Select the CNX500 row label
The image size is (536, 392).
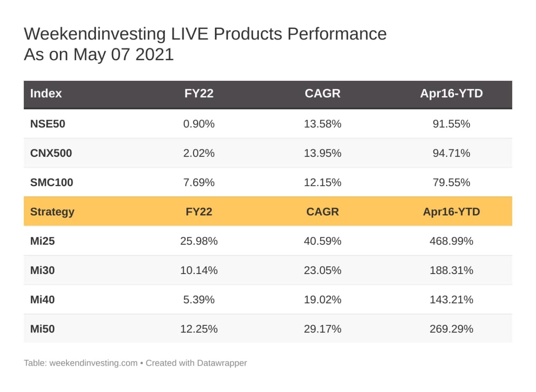click(x=51, y=153)
